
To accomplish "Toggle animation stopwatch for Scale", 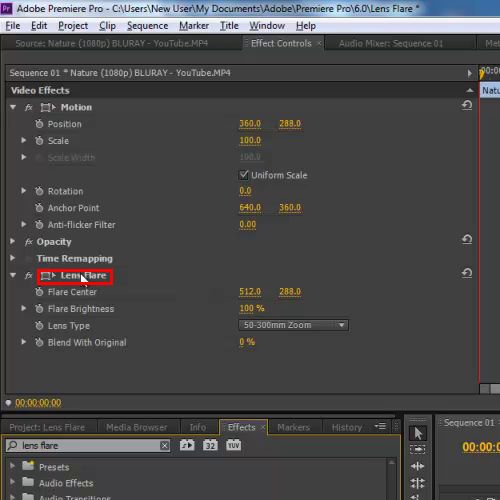I will pyautogui.click(x=39, y=140).
